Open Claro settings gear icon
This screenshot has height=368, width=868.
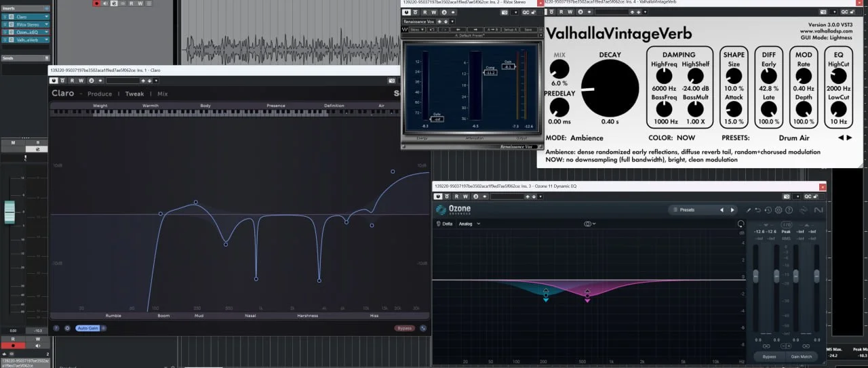point(66,328)
